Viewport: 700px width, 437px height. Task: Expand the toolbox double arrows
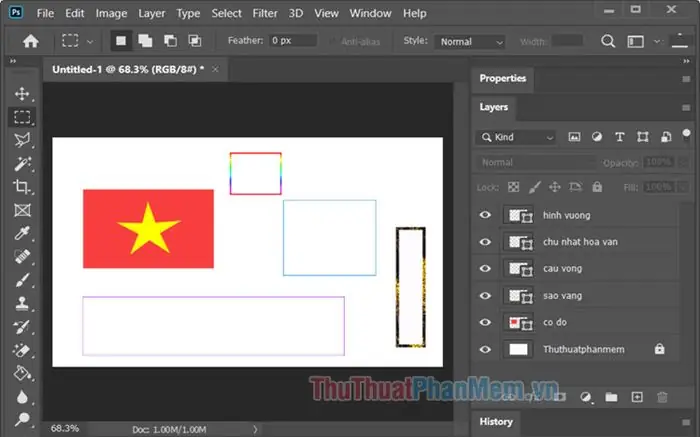point(12,61)
